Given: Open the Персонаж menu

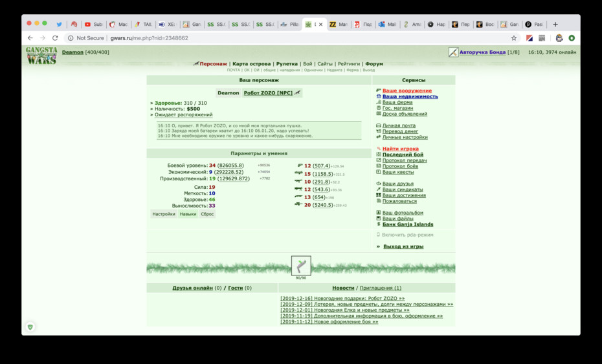Looking at the screenshot, I should 213,63.
